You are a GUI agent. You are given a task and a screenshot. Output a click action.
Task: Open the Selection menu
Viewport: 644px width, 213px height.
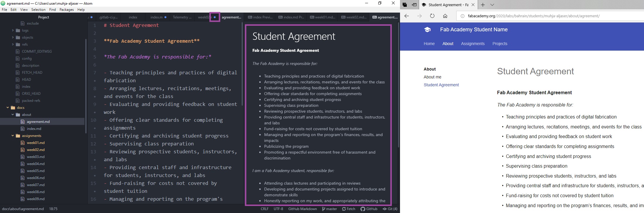tap(38, 10)
